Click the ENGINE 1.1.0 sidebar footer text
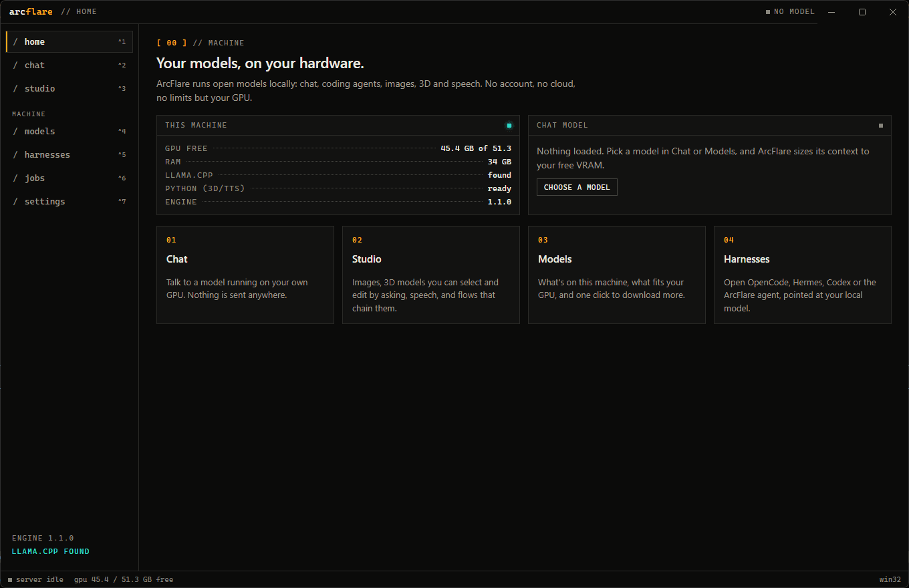Screen dimensions: 909x588 pos(43,538)
